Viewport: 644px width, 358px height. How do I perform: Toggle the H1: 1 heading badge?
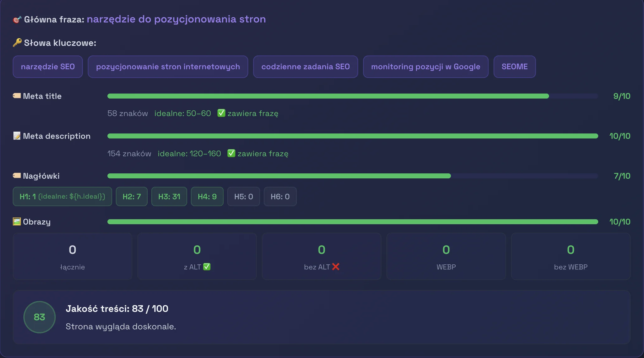coord(62,196)
